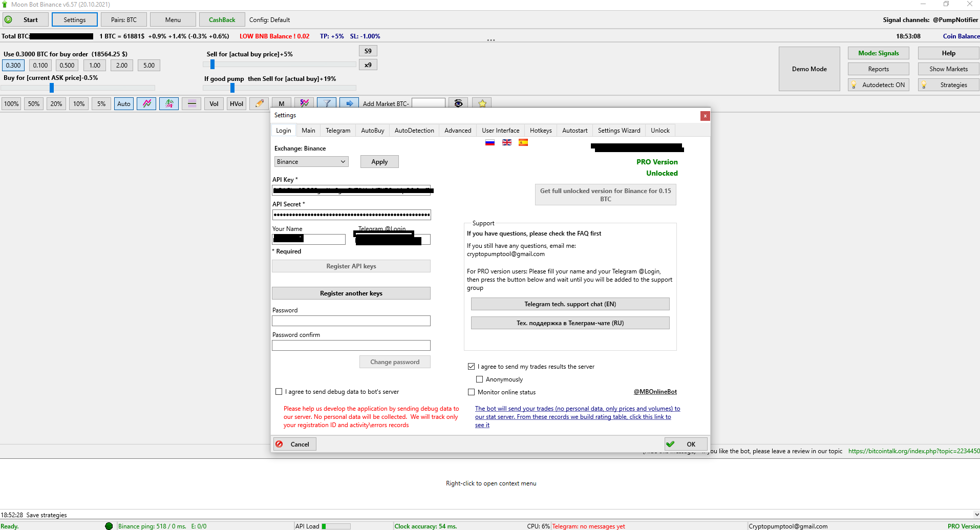Screen dimensions: 980x530
Task: Switch language with the UK flag icon
Action: tap(506, 142)
